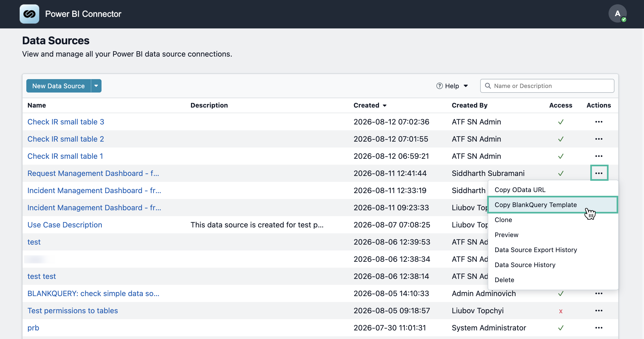The image size is (644, 339).
Task: Click the search magnifier icon
Action: pos(488,86)
